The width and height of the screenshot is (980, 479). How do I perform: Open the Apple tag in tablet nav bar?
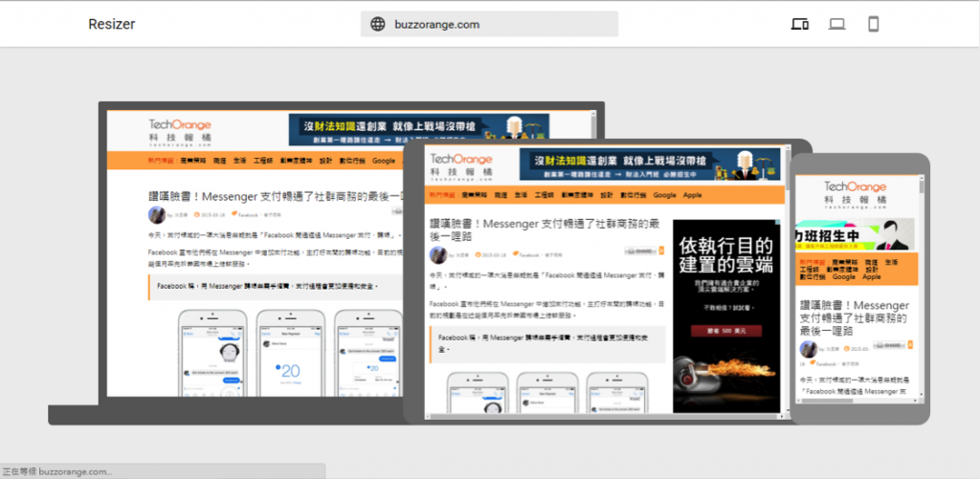tap(693, 195)
